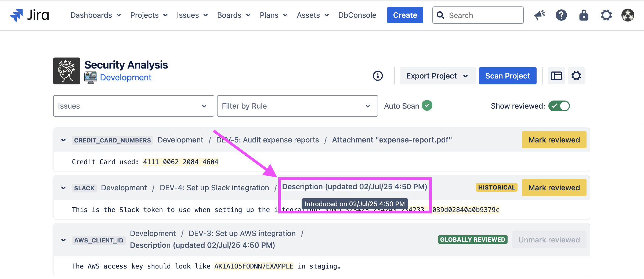
Task: Toggle the Show reviewed switch
Action: (559, 106)
